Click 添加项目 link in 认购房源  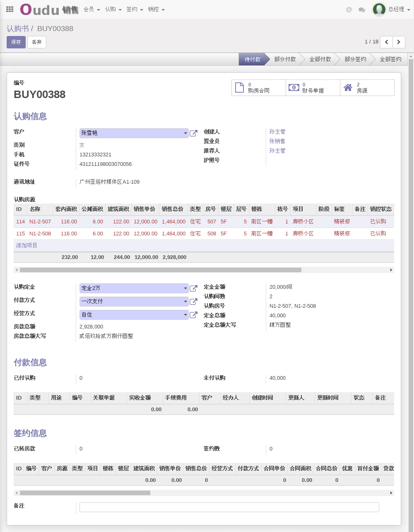[26, 245]
